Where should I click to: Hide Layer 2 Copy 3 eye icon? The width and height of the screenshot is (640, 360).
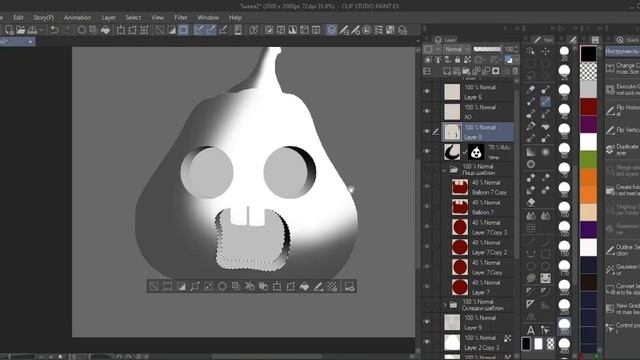click(427, 342)
